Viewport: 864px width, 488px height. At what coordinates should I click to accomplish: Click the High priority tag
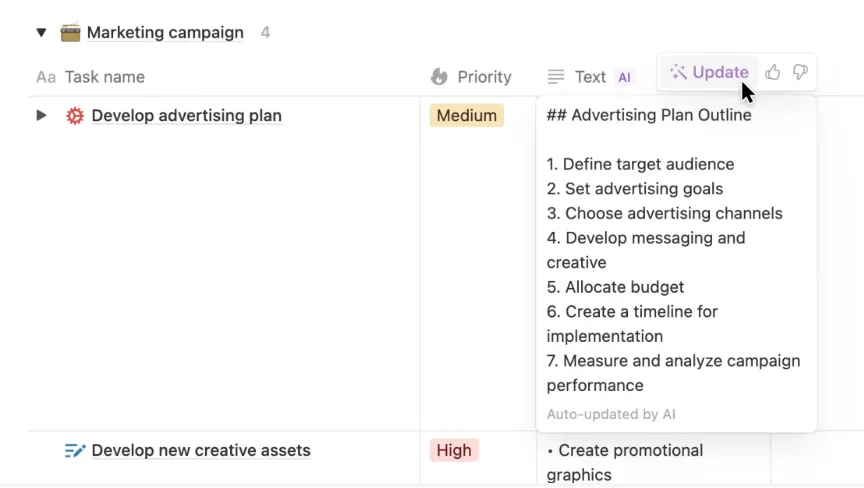click(454, 451)
